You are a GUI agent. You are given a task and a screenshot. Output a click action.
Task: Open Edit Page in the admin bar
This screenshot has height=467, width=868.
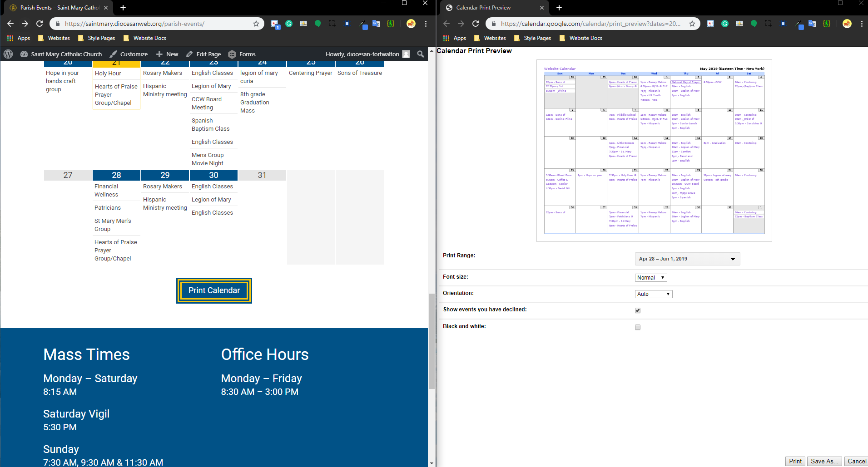click(203, 54)
